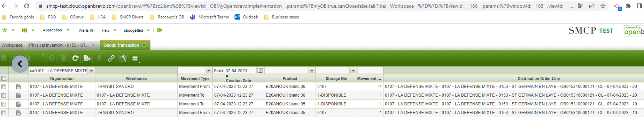Click the green Quick Launch arrows icon
This screenshot has width=644, height=126.
point(24,30)
